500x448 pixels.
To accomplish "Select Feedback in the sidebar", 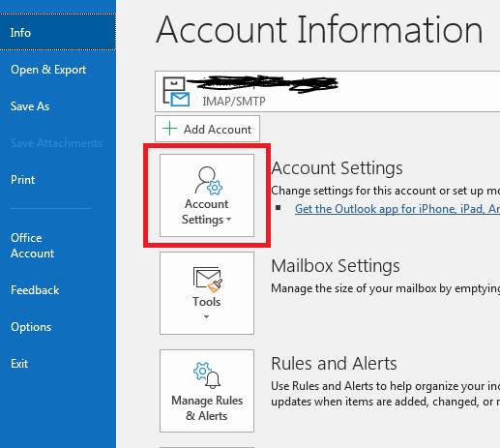I will coord(35,290).
